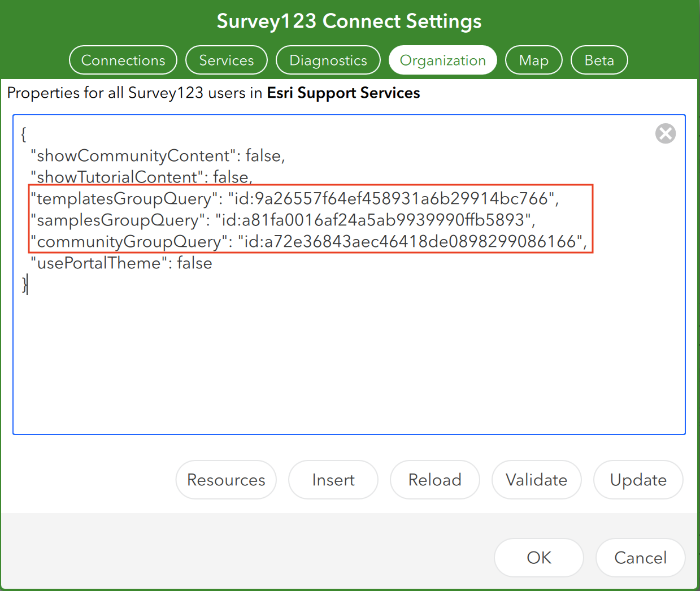Click on the "communityGroupQuery" line
The image size is (700, 591).
point(309,241)
